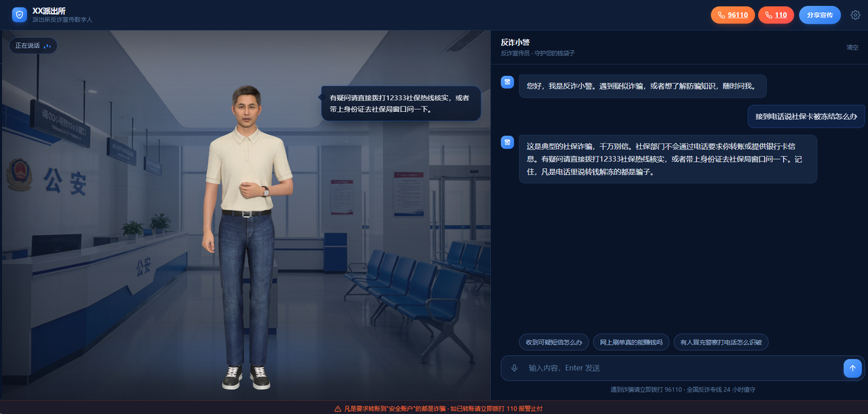Screen dimensions: 868x414
Task: Click the shield logo icon beside XX派出所
Action: (x=20, y=15)
